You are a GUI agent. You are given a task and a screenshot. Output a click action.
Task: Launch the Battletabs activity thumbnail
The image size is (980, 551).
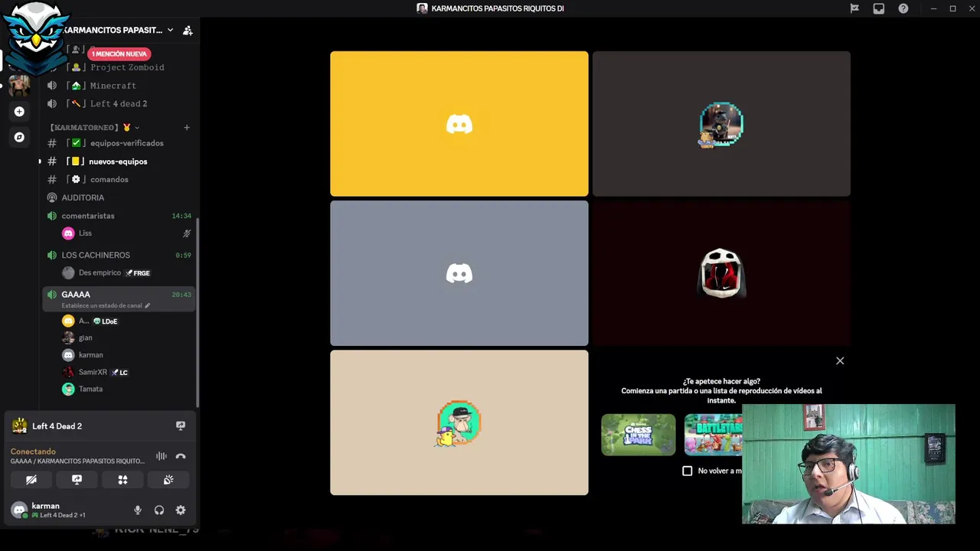pos(713,435)
